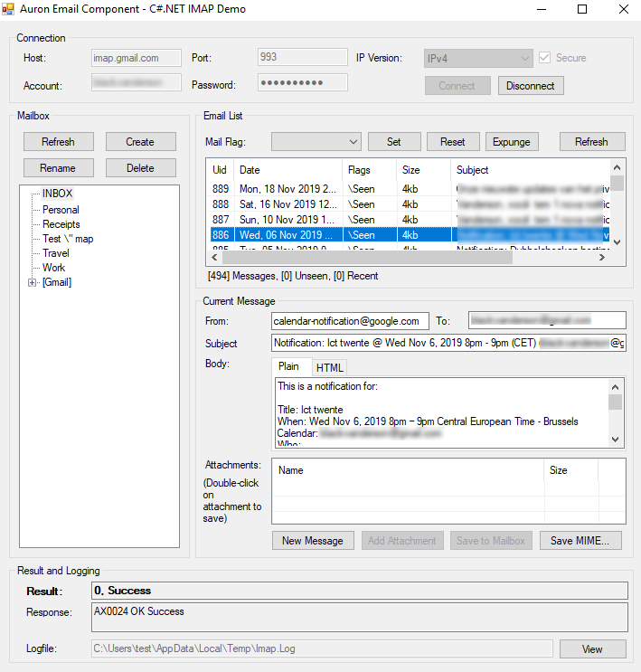
Task: View the Imap log file
Action: pos(592,648)
